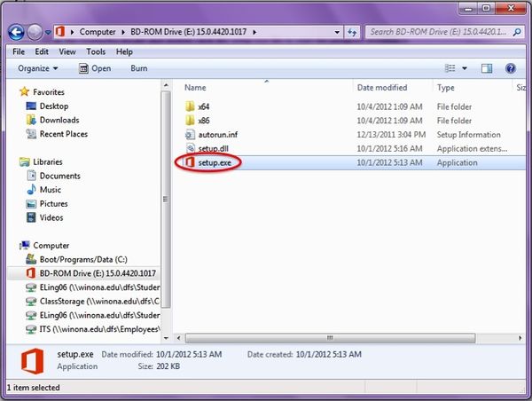
Task: Open the Edit menu
Action: tap(42, 51)
